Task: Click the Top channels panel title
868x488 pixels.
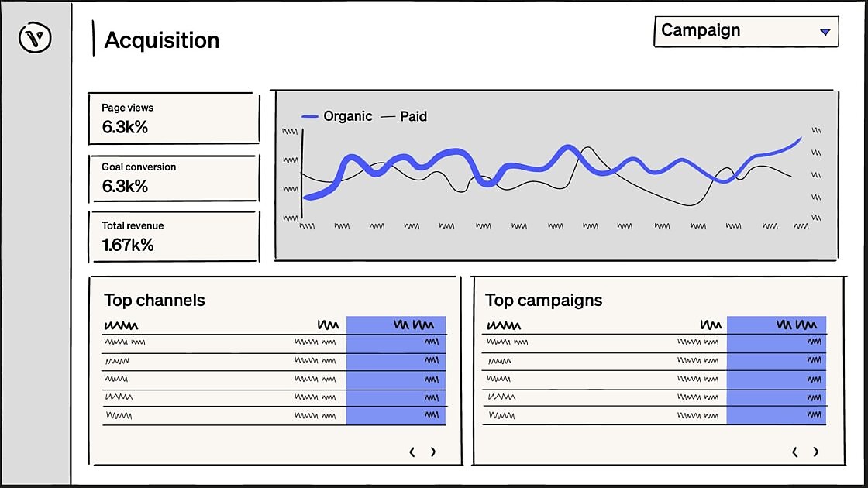Action: (x=154, y=301)
